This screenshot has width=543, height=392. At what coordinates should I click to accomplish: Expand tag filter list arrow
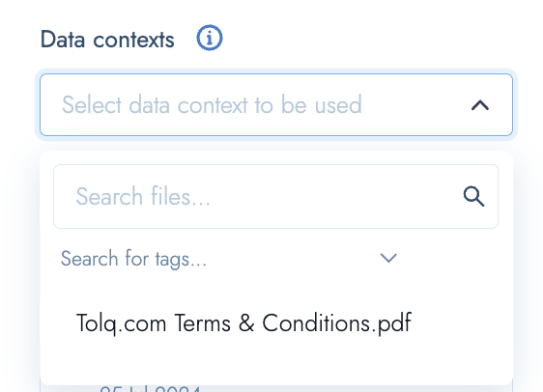(x=388, y=258)
